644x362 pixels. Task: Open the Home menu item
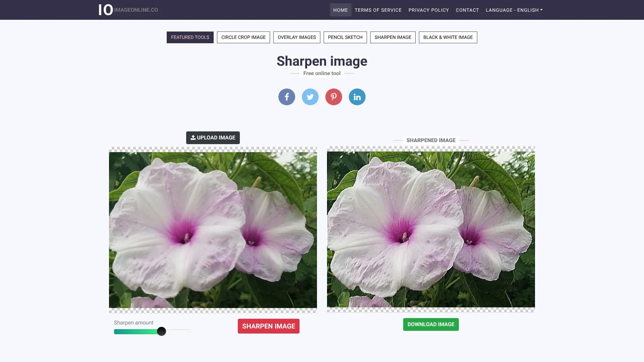[340, 10]
